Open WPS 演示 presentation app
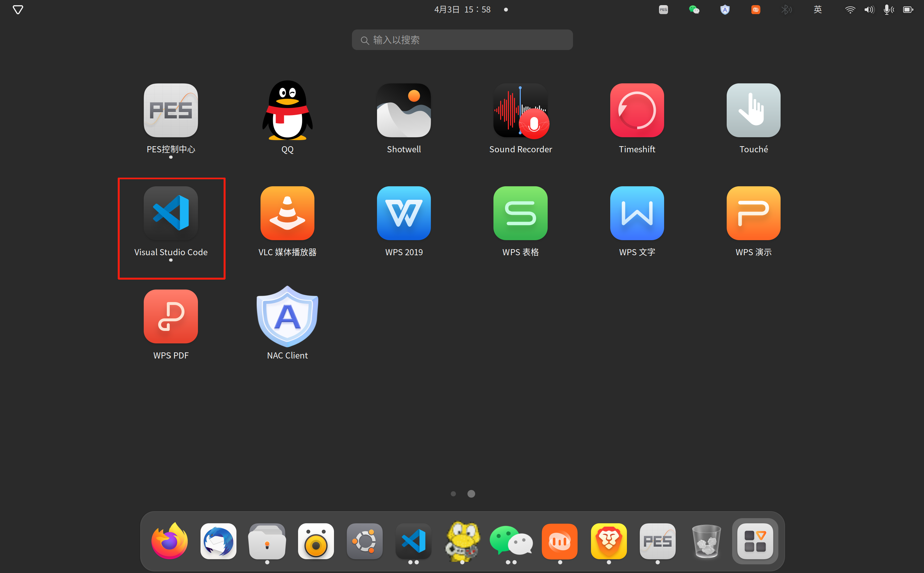924x573 pixels. pos(753,213)
